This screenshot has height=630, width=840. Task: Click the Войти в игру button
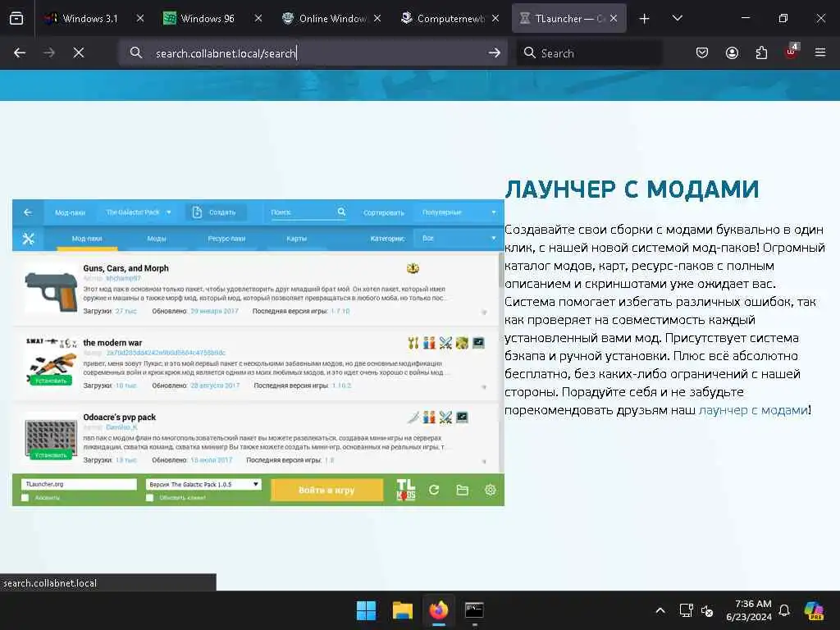point(326,491)
